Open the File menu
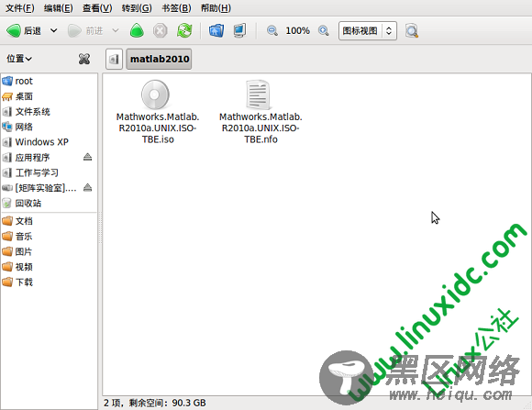 [20, 8]
